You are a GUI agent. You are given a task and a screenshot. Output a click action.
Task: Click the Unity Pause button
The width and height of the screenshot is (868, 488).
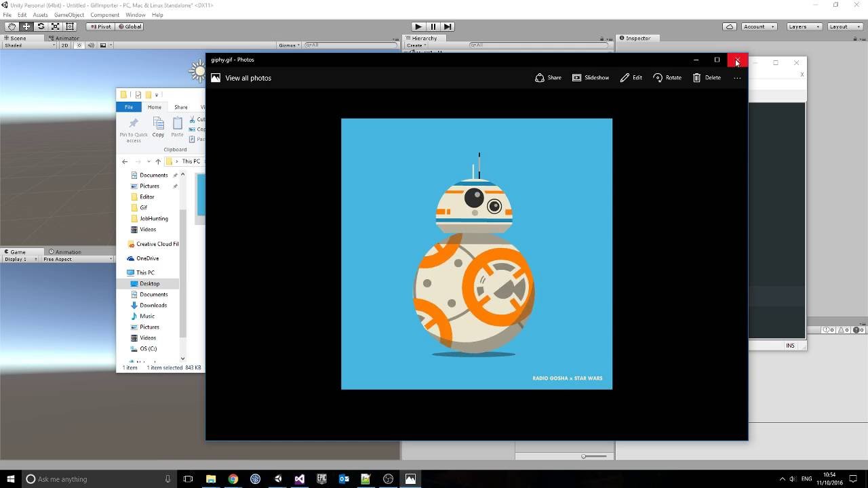(x=433, y=26)
